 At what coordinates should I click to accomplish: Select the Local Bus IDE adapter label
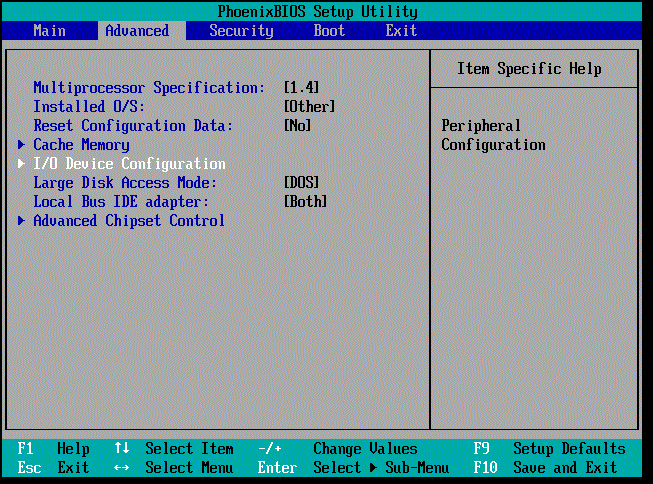[x=121, y=202]
